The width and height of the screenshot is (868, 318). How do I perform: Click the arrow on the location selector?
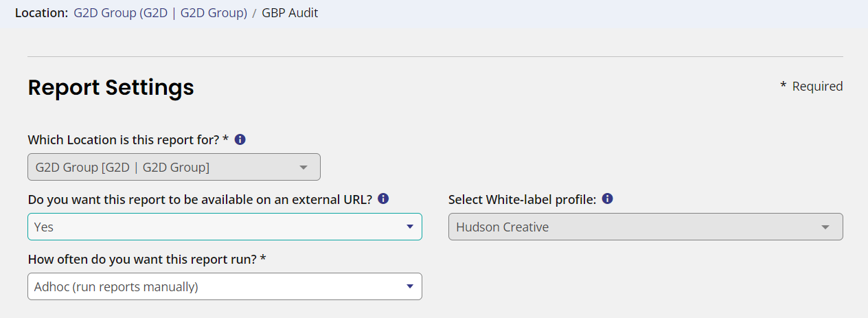click(x=304, y=168)
